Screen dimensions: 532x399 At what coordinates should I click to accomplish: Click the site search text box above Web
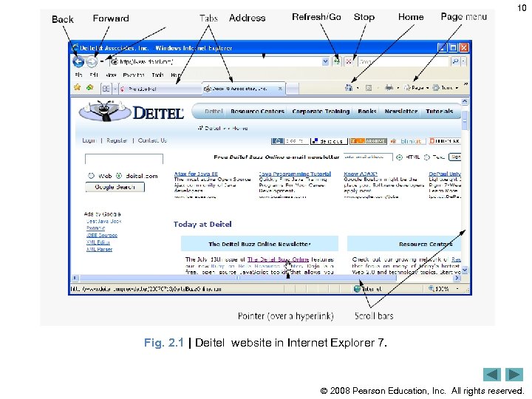124,159
